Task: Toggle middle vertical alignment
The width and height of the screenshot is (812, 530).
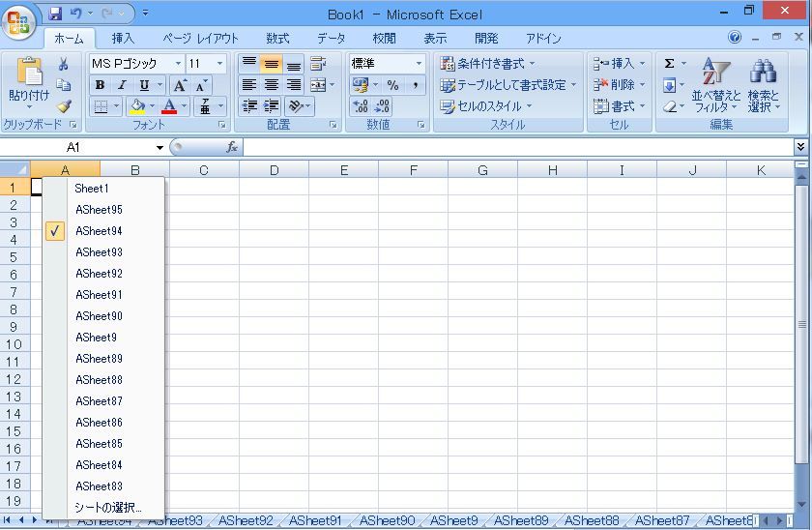Action: [x=272, y=64]
